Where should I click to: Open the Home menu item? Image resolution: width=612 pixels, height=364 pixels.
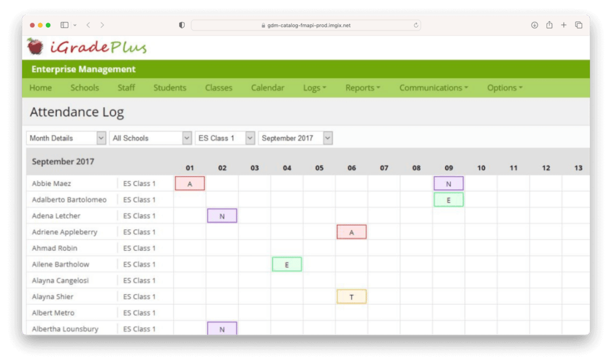click(x=41, y=88)
